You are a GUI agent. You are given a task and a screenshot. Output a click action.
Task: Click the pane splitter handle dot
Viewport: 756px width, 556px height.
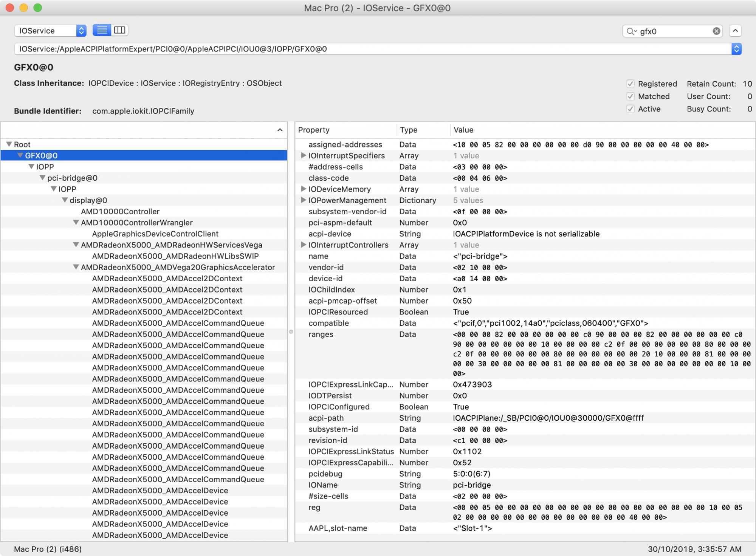click(x=291, y=331)
